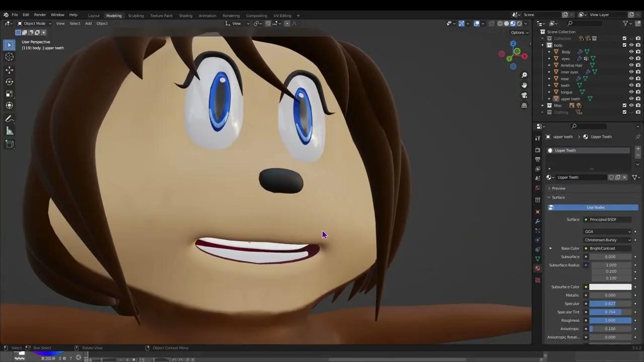The width and height of the screenshot is (644, 362).
Task: Pin the properties editor context
Action: pyautogui.click(x=638, y=137)
